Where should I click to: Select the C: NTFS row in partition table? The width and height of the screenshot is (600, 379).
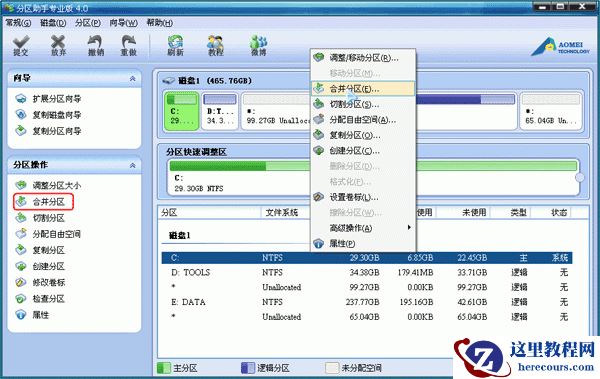tap(367, 258)
